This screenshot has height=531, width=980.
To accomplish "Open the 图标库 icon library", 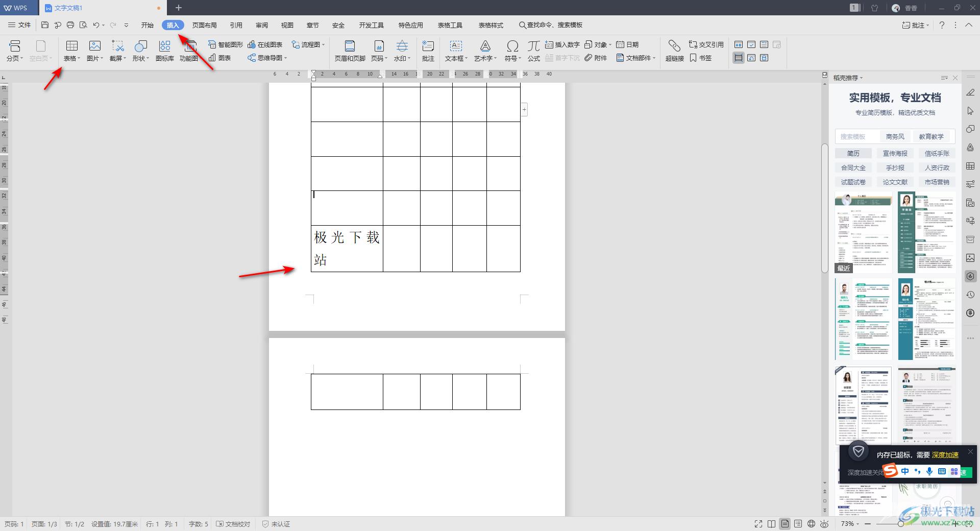I will tap(164, 51).
